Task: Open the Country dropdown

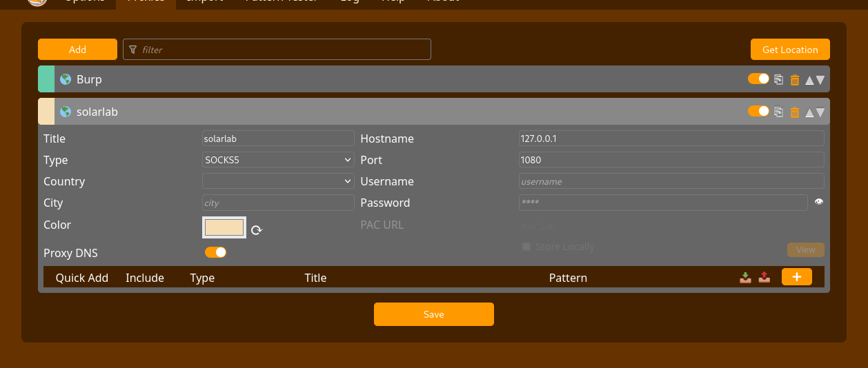Action: pos(278,181)
